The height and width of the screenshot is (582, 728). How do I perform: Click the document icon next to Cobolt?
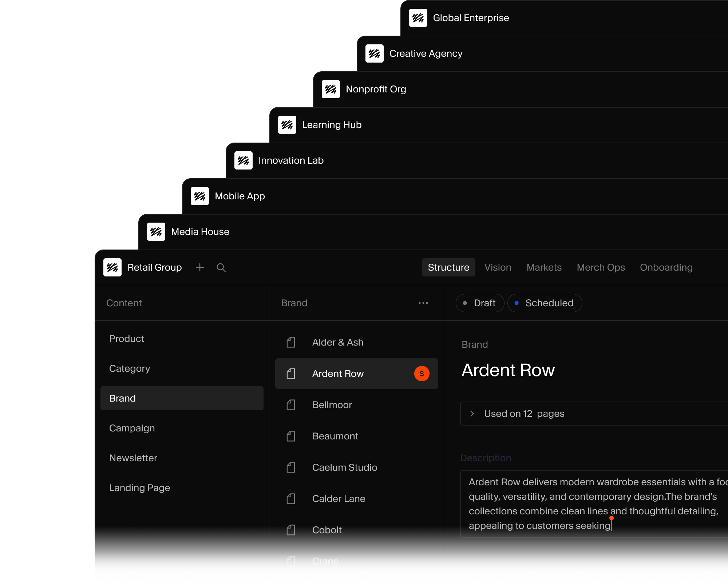coord(290,530)
